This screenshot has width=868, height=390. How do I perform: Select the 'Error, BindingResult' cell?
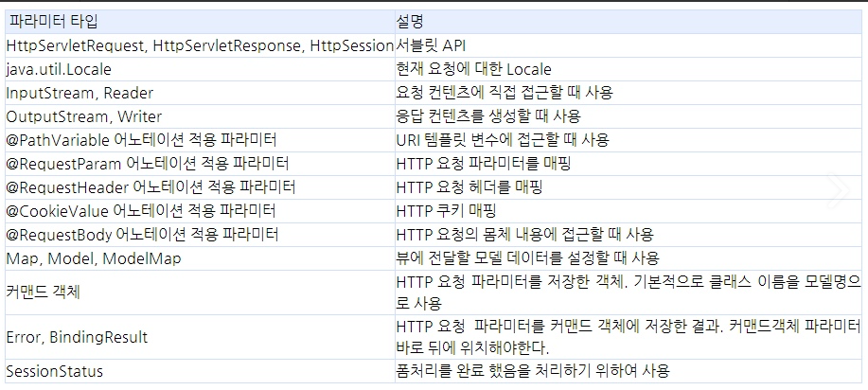click(x=200, y=337)
